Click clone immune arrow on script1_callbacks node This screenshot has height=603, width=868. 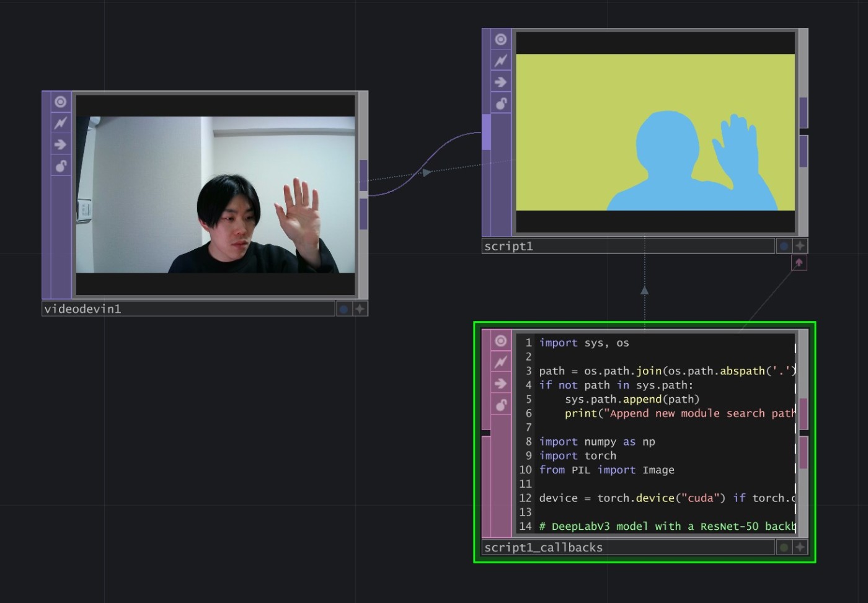pyautogui.click(x=501, y=384)
